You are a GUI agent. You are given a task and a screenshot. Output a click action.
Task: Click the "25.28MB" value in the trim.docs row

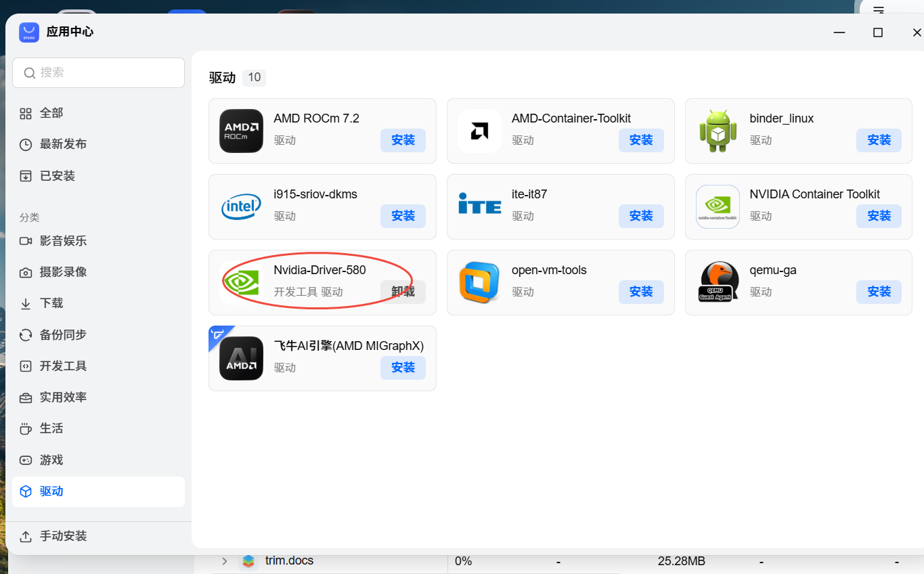(682, 561)
